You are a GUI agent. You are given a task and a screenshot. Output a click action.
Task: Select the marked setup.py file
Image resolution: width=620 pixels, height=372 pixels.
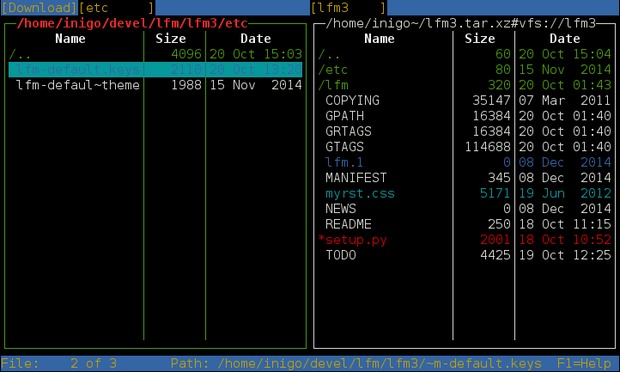coord(465,240)
